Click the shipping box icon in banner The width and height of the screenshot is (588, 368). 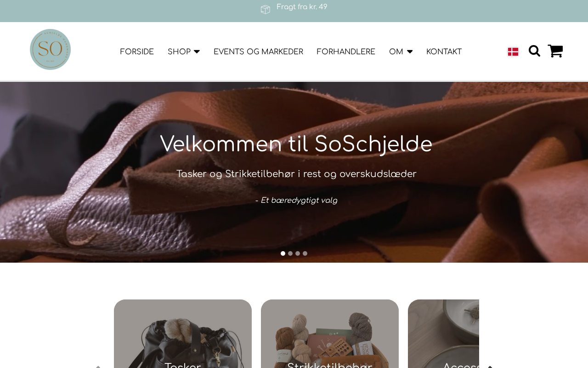tap(266, 9)
